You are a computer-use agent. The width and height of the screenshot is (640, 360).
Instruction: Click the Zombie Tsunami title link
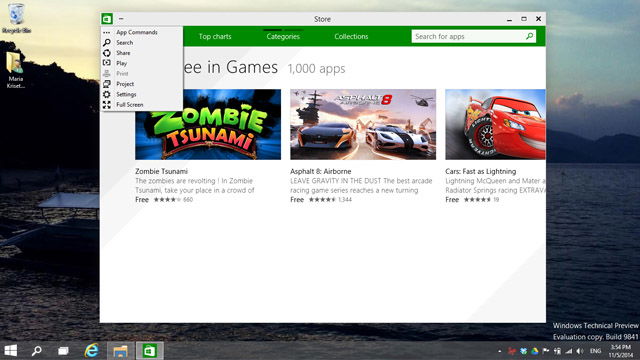click(161, 171)
